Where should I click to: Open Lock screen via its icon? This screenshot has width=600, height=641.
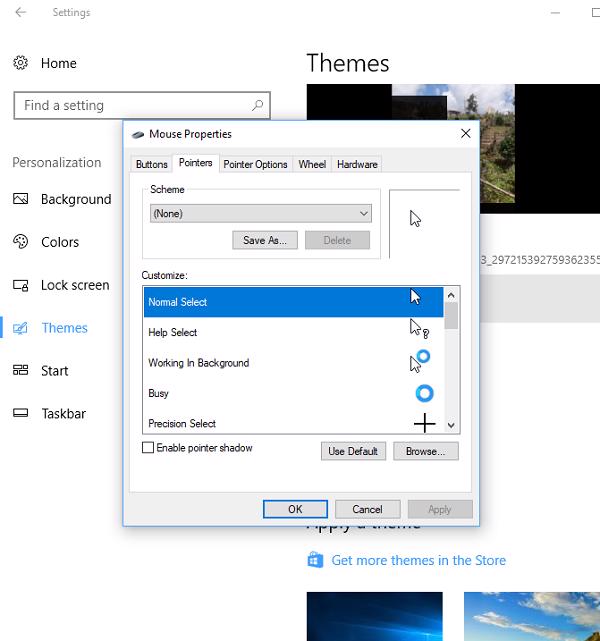point(21,285)
